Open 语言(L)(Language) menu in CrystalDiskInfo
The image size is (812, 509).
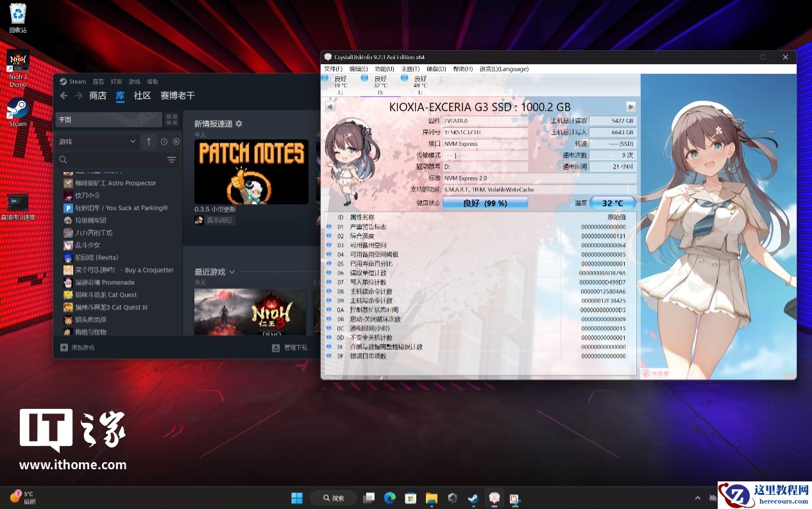click(504, 69)
